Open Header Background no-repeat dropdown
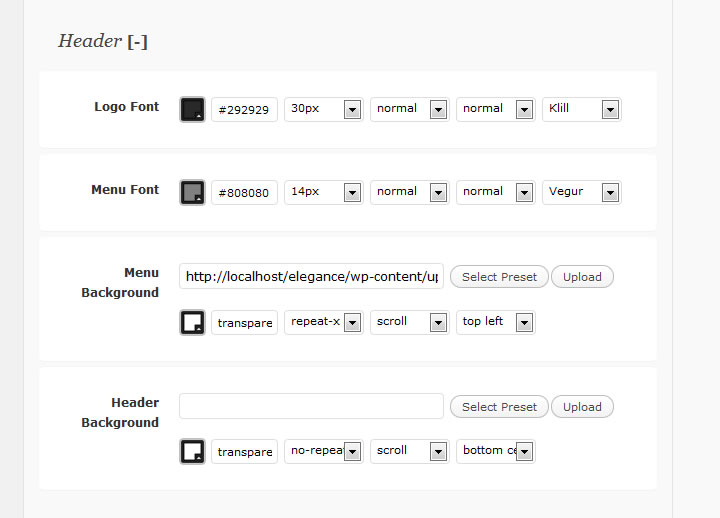Screen dimensions: 720x518 click(x=323, y=451)
